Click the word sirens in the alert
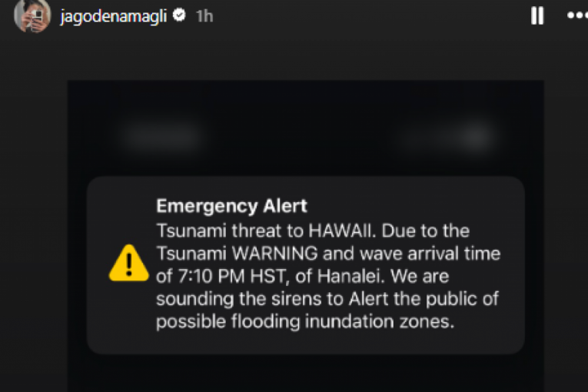The height and width of the screenshot is (392, 588). [308, 299]
